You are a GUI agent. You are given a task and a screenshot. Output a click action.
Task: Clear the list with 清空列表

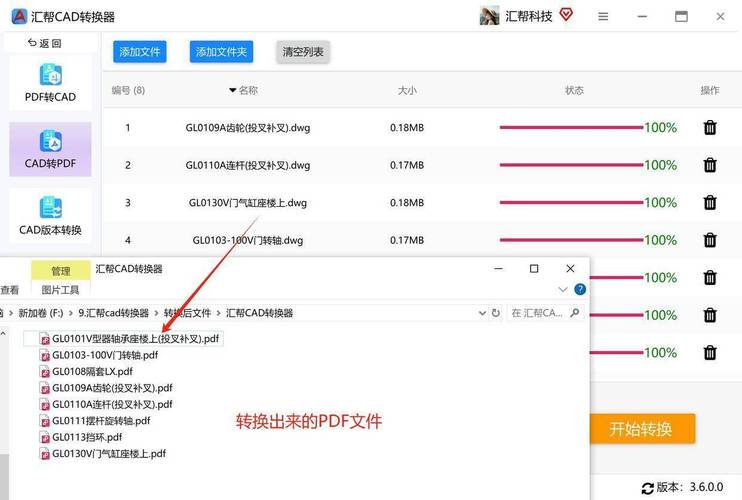pyautogui.click(x=303, y=52)
